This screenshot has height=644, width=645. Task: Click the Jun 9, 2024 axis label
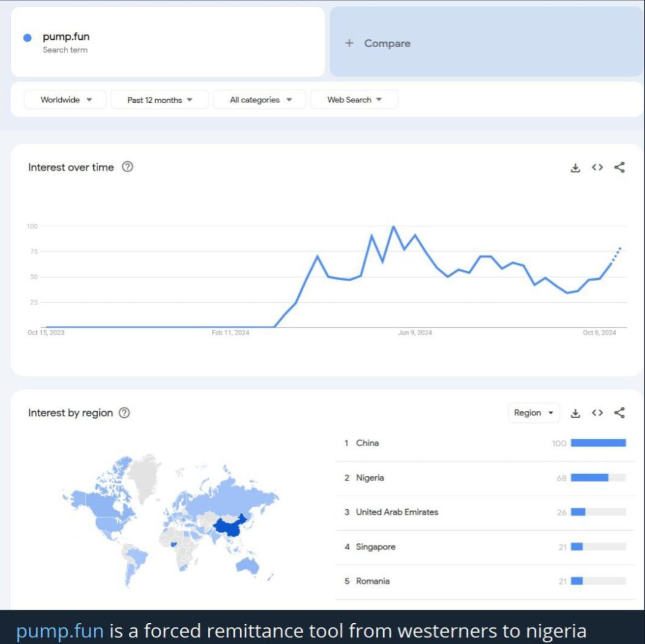[x=415, y=333]
